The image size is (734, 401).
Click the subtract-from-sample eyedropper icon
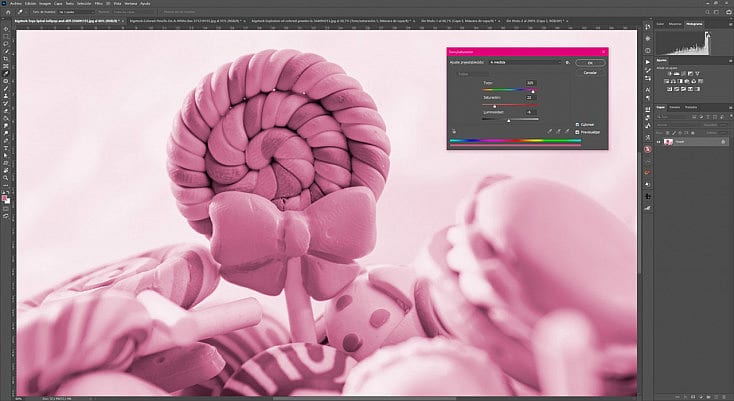coord(568,130)
